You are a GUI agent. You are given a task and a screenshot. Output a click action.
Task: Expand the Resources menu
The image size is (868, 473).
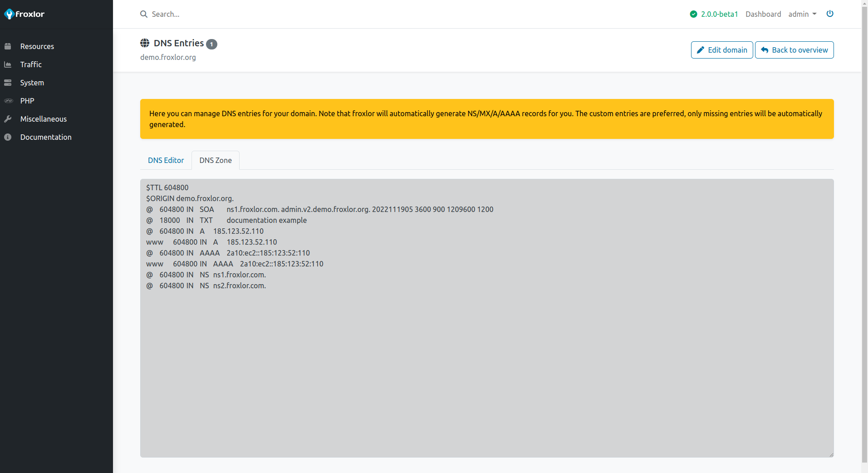pyautogui.click(x=37, y=46)
